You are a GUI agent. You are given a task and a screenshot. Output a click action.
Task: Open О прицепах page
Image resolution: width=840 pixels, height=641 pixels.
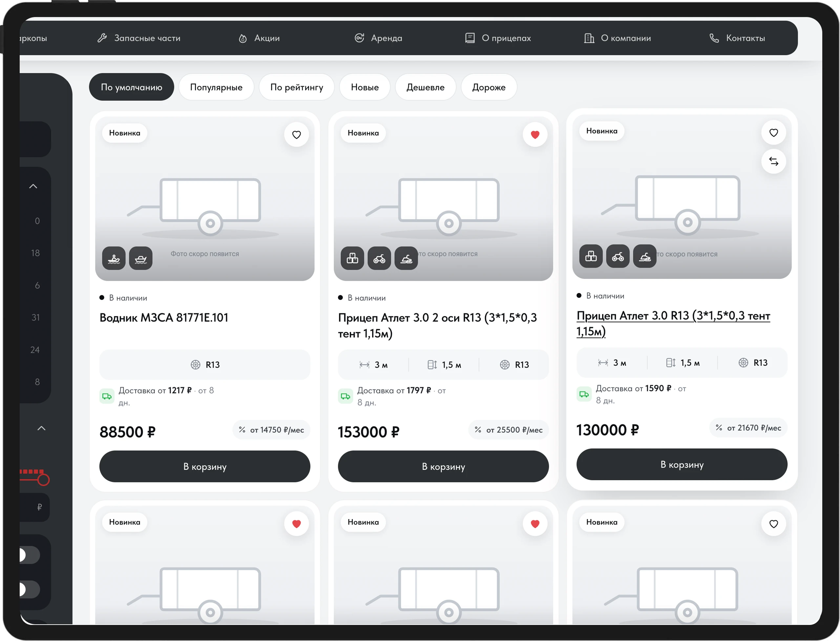click(x=498, y=38)
